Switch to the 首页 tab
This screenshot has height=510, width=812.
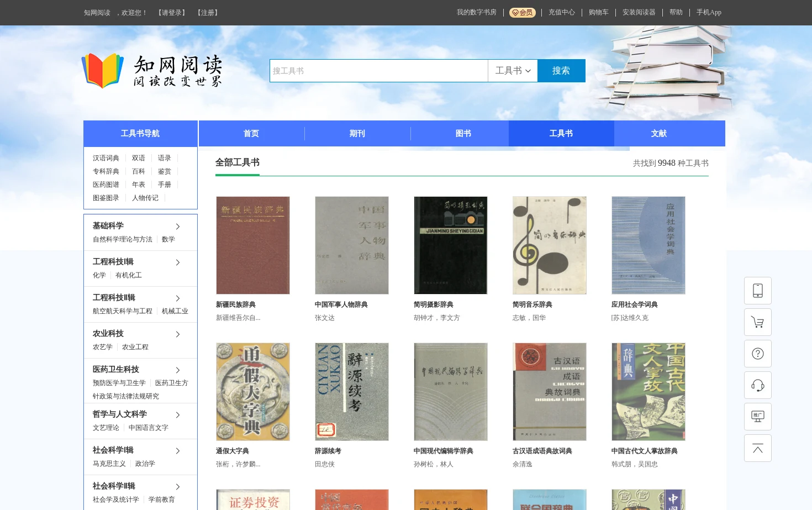pos(251,133)
